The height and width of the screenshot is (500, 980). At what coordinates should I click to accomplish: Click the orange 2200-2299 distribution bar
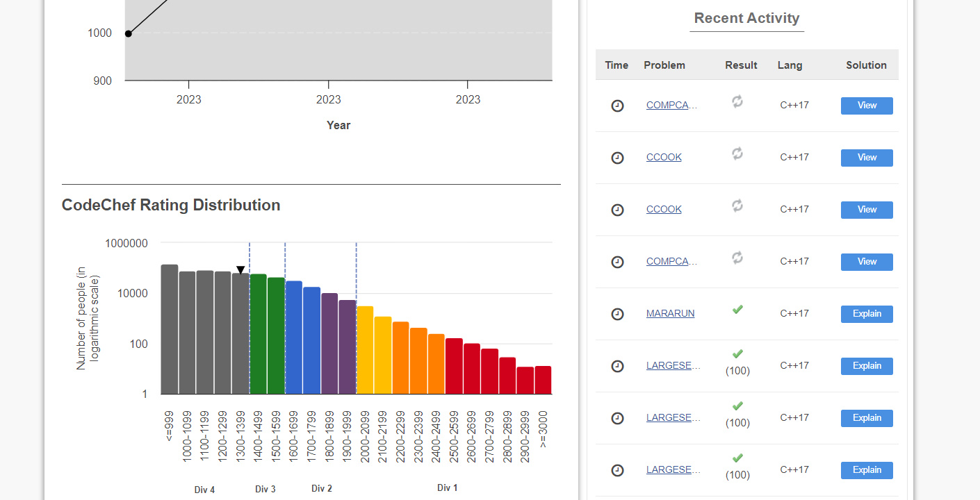[400, 358]
